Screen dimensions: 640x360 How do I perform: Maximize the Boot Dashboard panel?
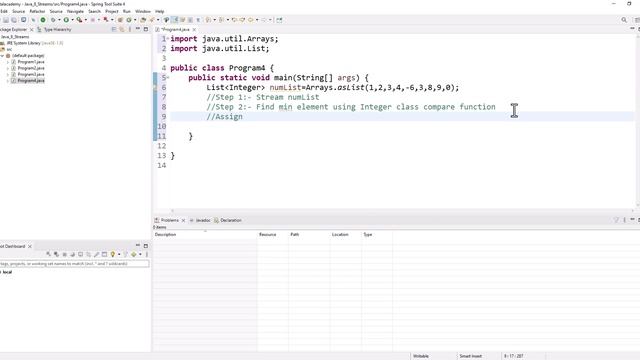(146, 246)
